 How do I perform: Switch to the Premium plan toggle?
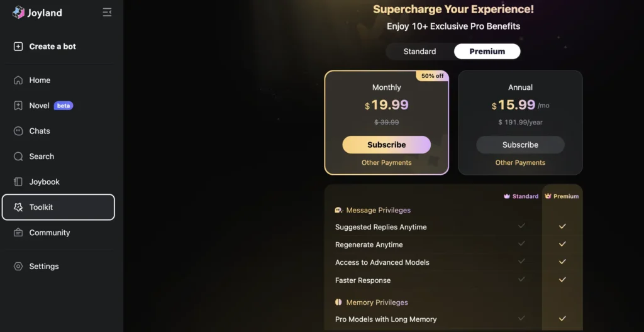pyautogui.click(x=487, y=52)
